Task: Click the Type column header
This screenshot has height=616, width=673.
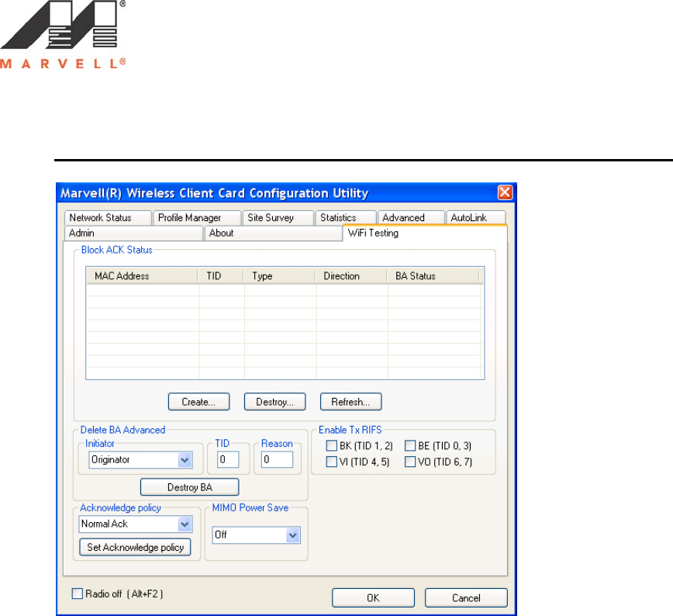Action: (x=279, y=275)
